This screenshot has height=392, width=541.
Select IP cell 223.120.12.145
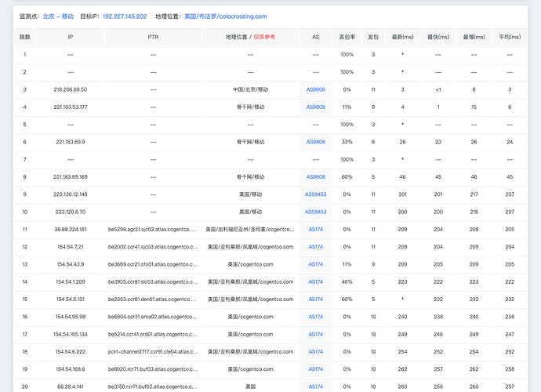pyautogui.click(x=71, y=194)
